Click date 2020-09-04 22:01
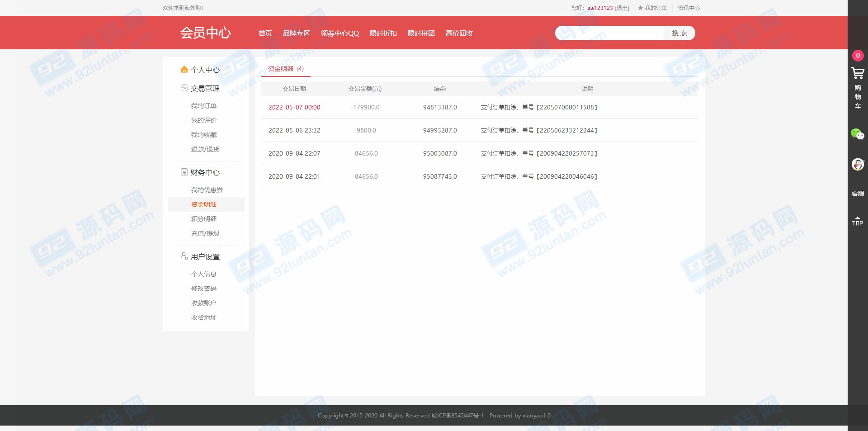Image resolution: width=868 pixels, height=431 pixels. click(294, 176)
